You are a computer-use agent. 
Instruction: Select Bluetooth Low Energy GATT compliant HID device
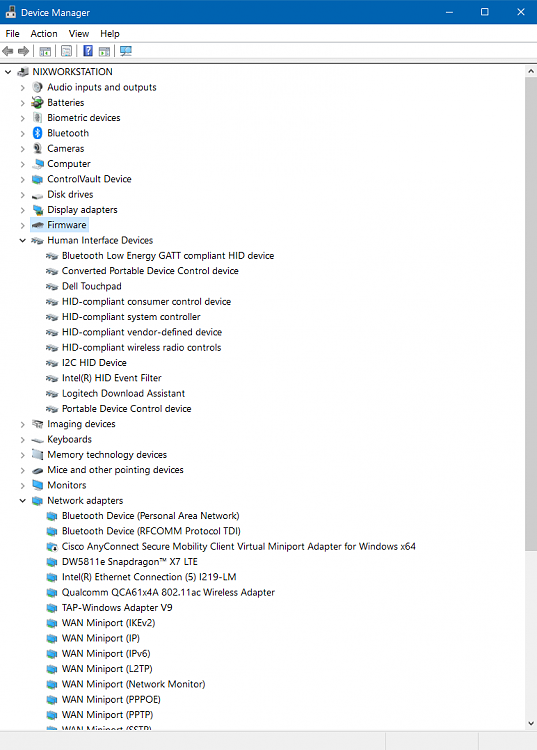(168, 255)
